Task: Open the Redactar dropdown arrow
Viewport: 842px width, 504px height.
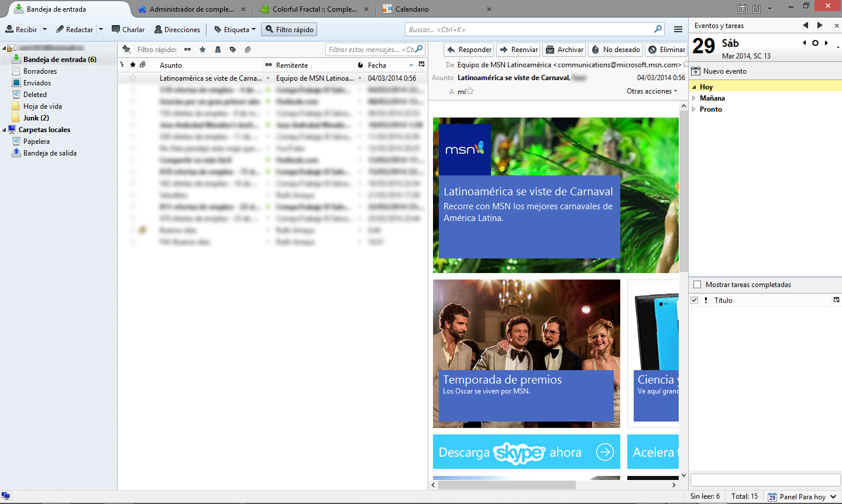Action: tap(101, 29)
